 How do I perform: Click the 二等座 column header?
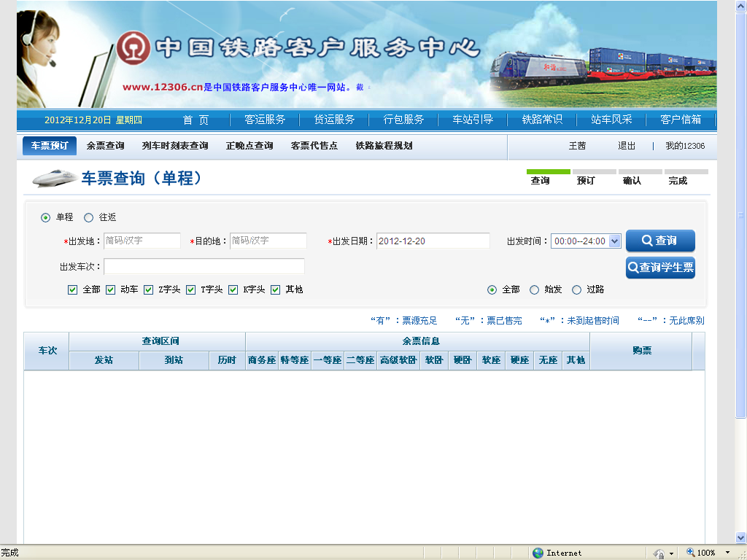click(360, 360)
